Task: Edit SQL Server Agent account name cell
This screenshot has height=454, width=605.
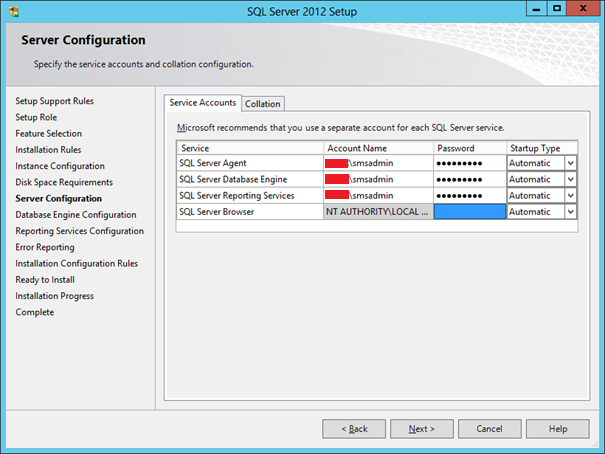Action: point(378,163)
